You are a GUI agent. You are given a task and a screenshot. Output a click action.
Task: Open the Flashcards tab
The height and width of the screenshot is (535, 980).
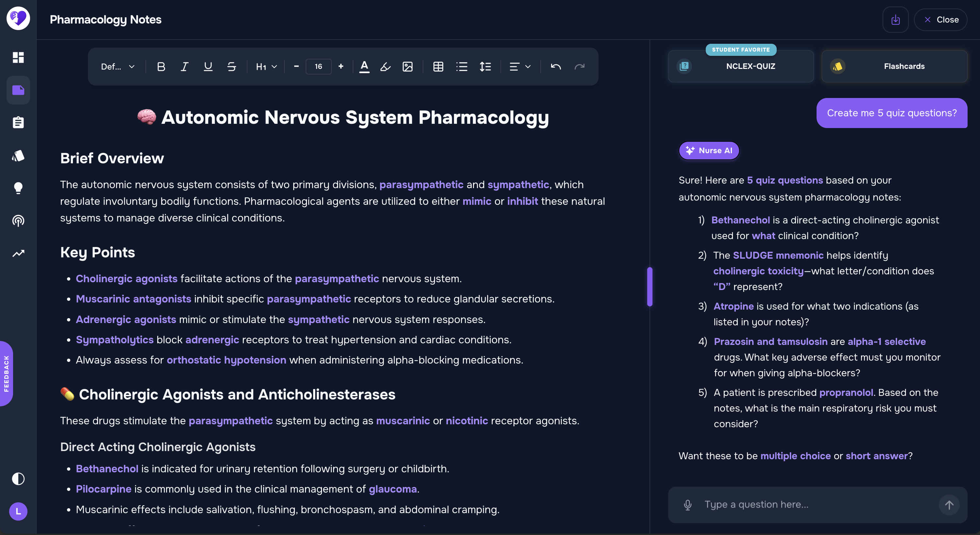894,66
